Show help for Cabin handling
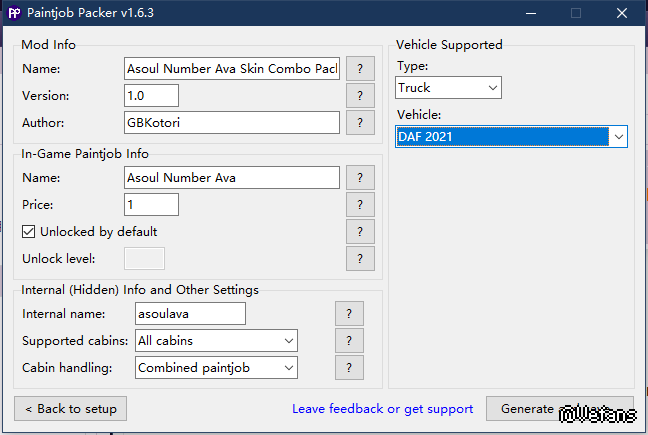Image resolution: width=648 pixels, height=435 pixels. (349, 368)
